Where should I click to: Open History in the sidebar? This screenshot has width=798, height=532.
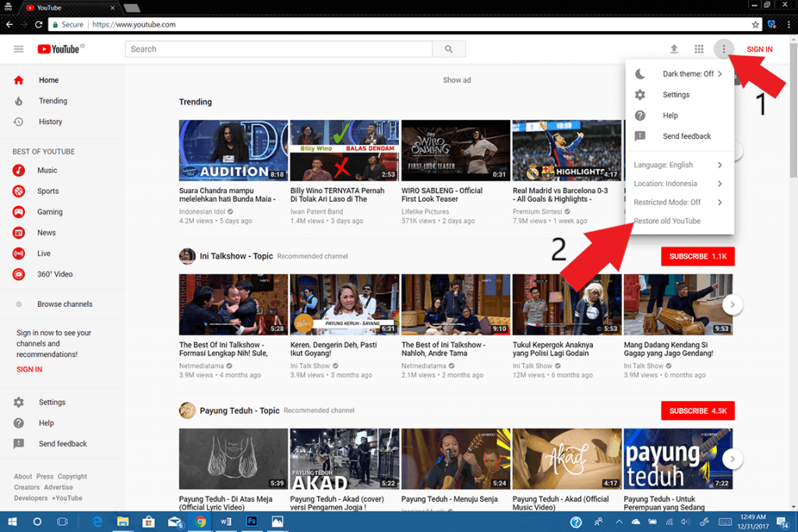[x=50, y=122]
